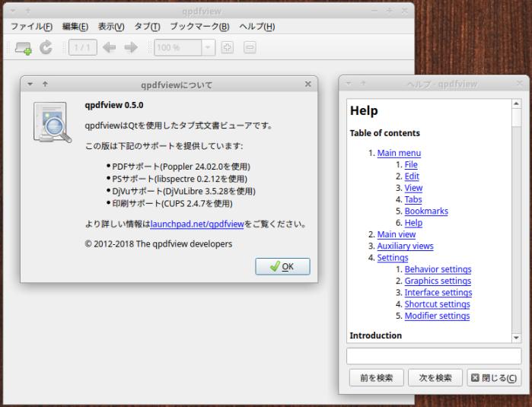Open the zoom level 100 % dropdown arrow
532x407 pixels.
[x=208, y=47]
